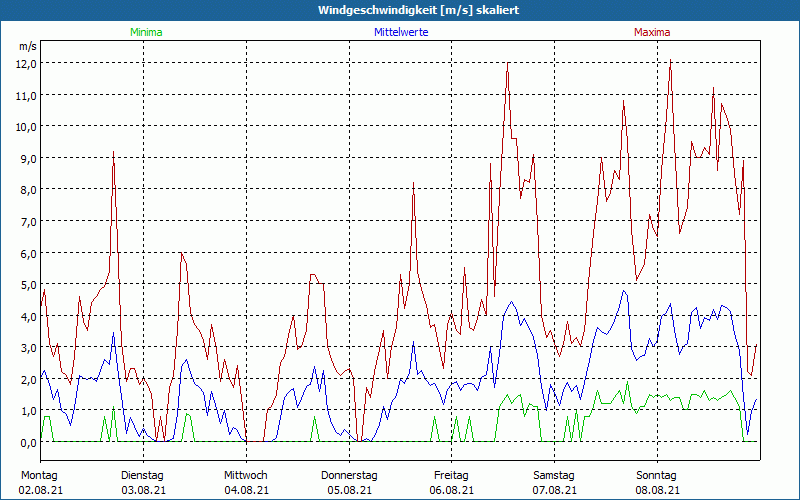Click the blue Mittelwerte legend label

401,32
